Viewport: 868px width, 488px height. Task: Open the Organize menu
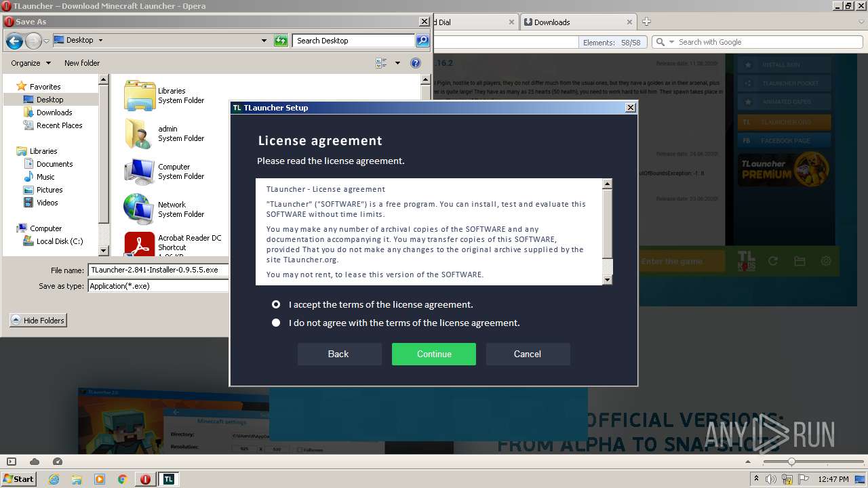(x=31, y=63)
